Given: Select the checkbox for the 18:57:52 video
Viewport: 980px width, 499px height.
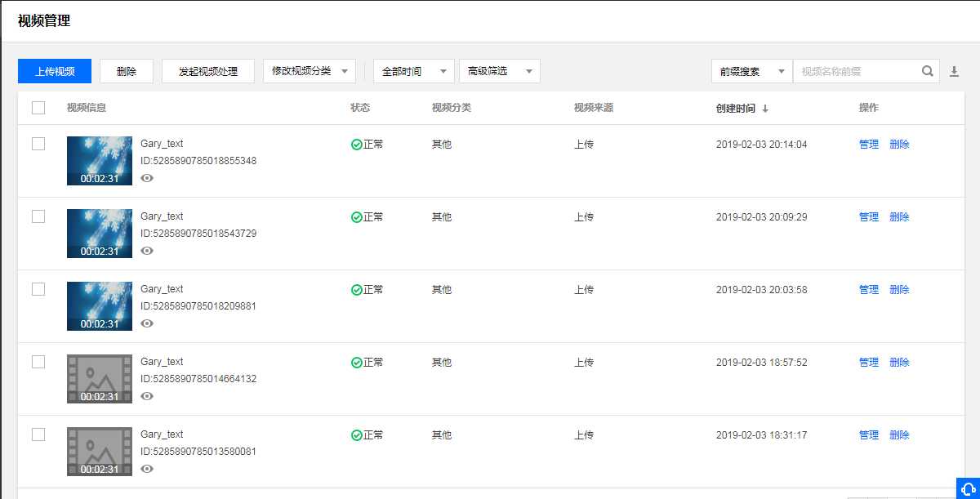Looking at the screenshot, I should (38, 362).
